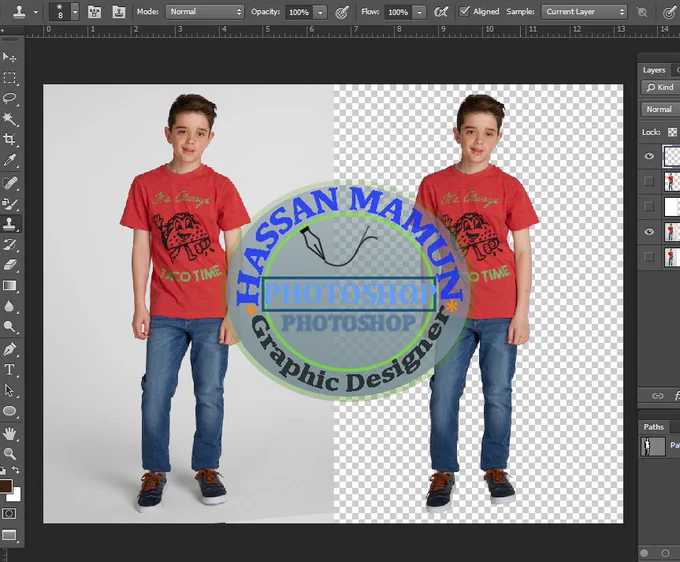Screen dimensions: 680x562
Task: Select the Ellipse shape tool
Action: (x=10, y=411)
